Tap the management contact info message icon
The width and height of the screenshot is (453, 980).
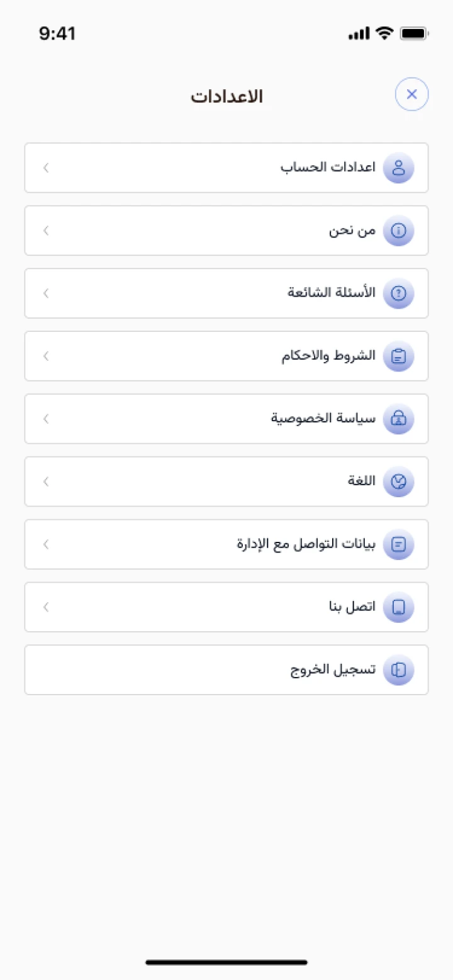398,544
